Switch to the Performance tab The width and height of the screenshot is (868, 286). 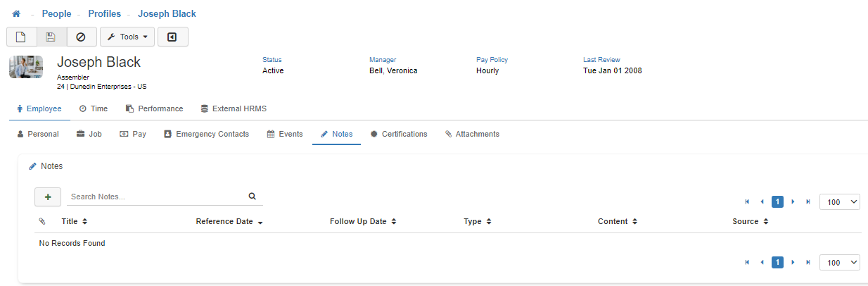tap(154, 108)
